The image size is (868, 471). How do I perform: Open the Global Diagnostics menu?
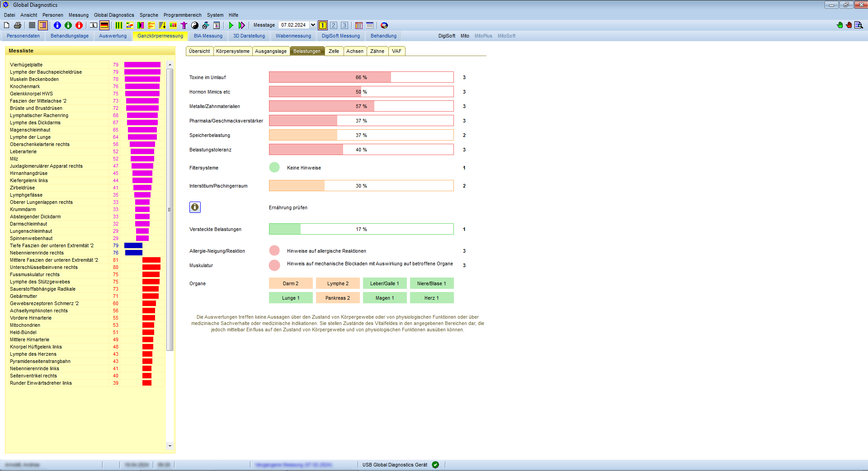[114, 15]
